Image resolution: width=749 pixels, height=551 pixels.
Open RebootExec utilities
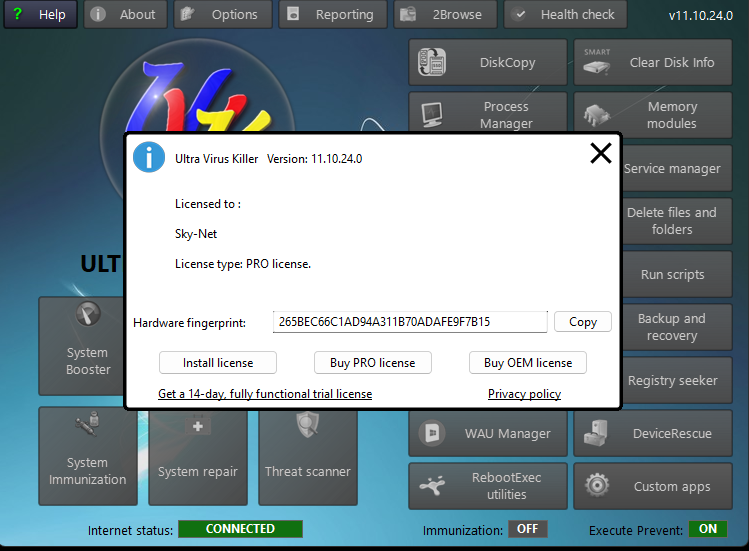[x=488, y=486]
